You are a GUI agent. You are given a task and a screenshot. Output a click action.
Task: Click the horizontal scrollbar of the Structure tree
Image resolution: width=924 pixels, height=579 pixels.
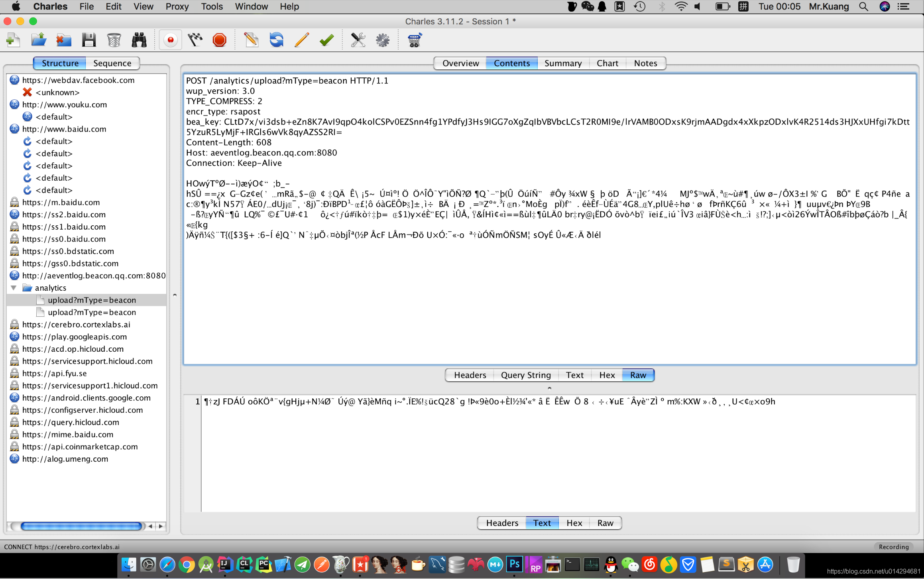[81, 526]
